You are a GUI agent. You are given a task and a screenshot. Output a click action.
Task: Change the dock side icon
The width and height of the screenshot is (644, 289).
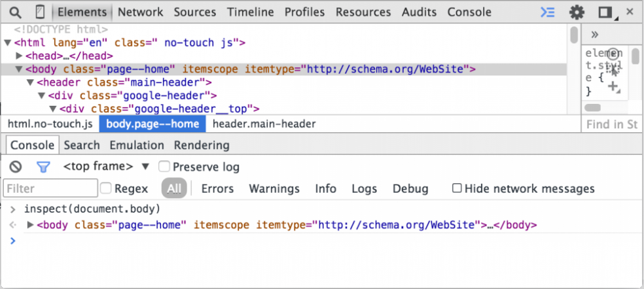605,12
